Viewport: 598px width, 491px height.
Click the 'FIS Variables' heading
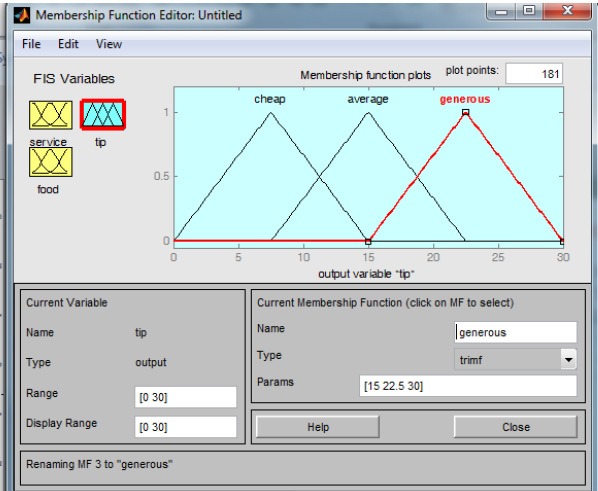[x=74, y=79]
